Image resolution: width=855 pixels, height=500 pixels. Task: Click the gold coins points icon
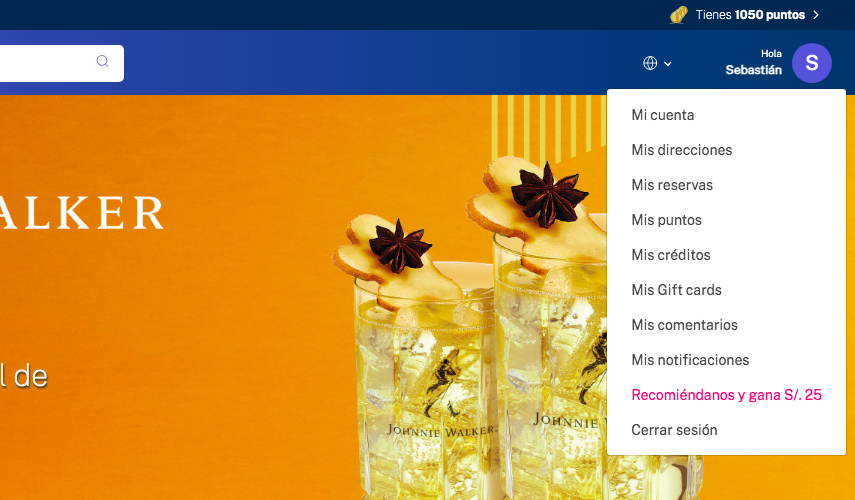679,15
